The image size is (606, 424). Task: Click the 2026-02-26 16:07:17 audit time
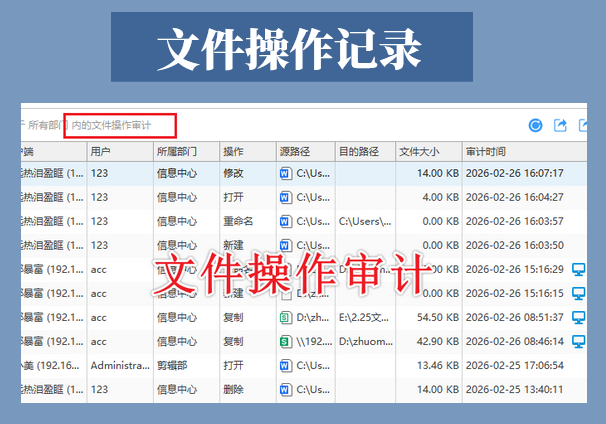pyautogui.click(x=514, y=173)
